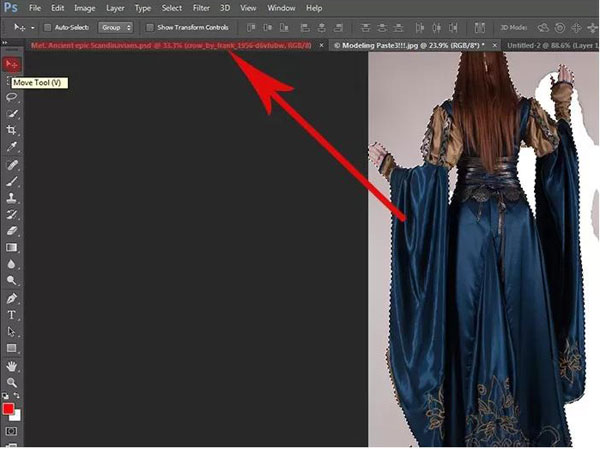Screen dimensions: 600x449
Task: Reset to default foreground and background colors
Action: point(5,396)
